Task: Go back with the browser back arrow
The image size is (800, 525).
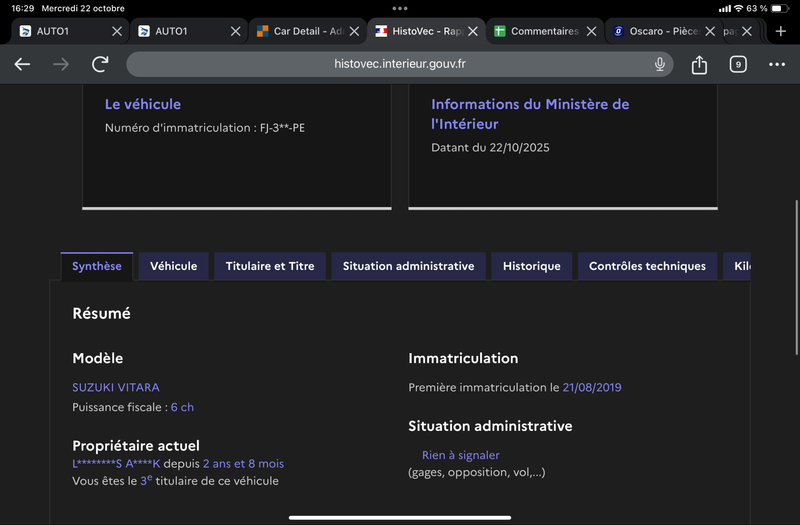Action: pyautogui.click(x=22, y=64)
